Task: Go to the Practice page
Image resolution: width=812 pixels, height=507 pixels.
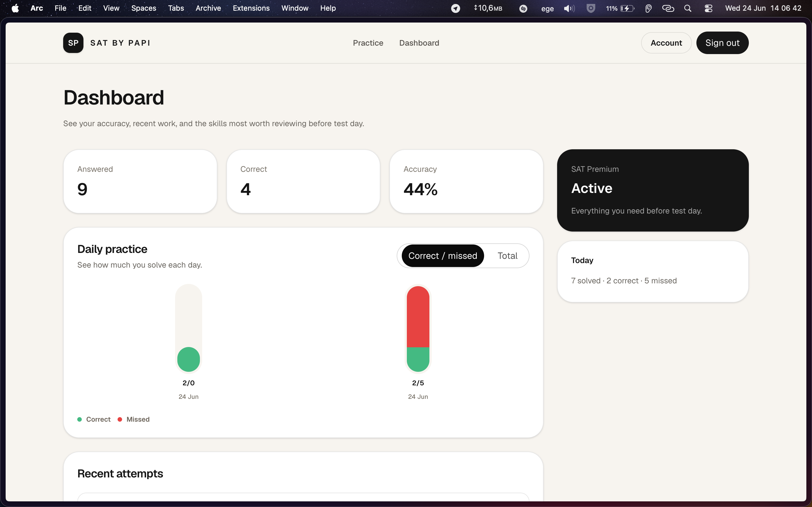Action: pyautogui.click(x=368, y=43)
